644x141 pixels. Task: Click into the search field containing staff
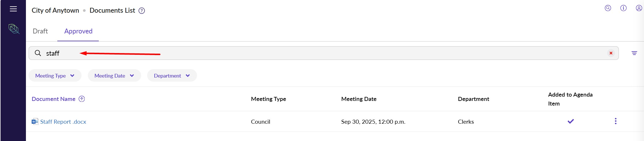(x=317, y=53)
